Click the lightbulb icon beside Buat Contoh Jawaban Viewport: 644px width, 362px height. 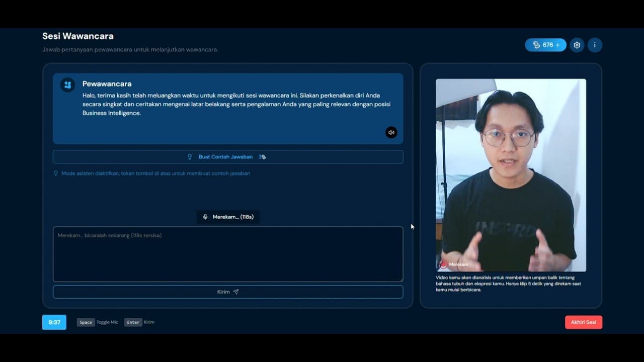coord(190,156)
